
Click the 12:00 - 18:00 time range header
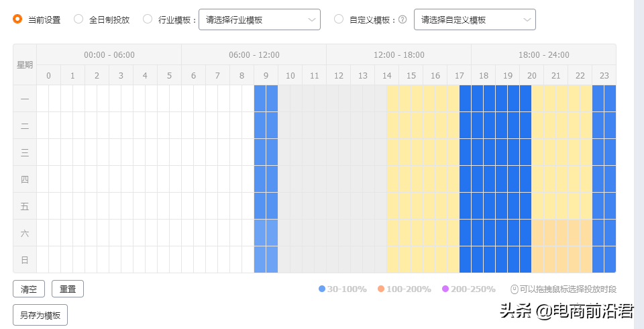pos(398,54)
